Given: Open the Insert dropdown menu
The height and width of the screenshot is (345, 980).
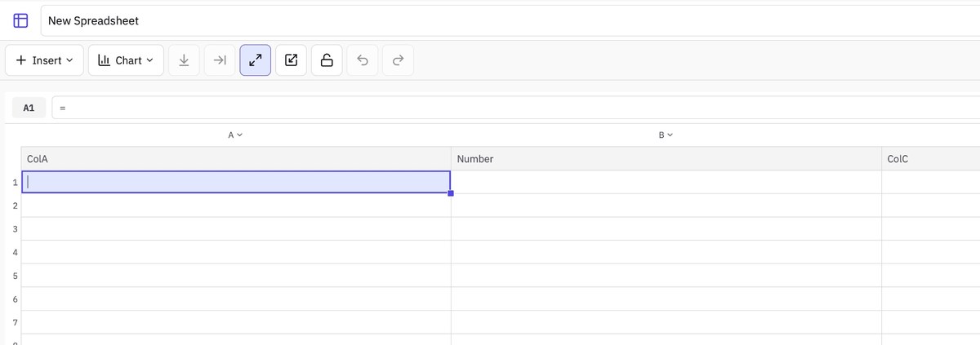Looking at the screenshot, I should click(44, 60).
